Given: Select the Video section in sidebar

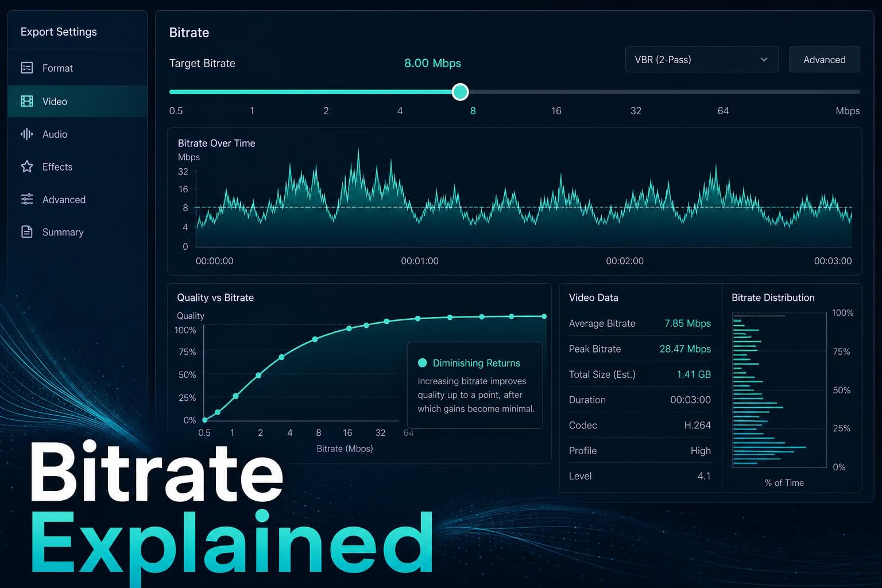Looking at the screenshot, I should point(78,101).
